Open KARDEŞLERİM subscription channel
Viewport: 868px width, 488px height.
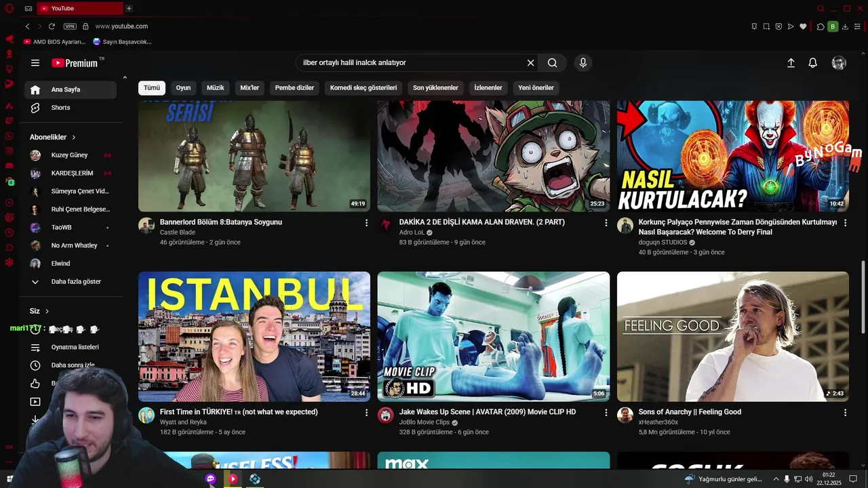(71, 173)
